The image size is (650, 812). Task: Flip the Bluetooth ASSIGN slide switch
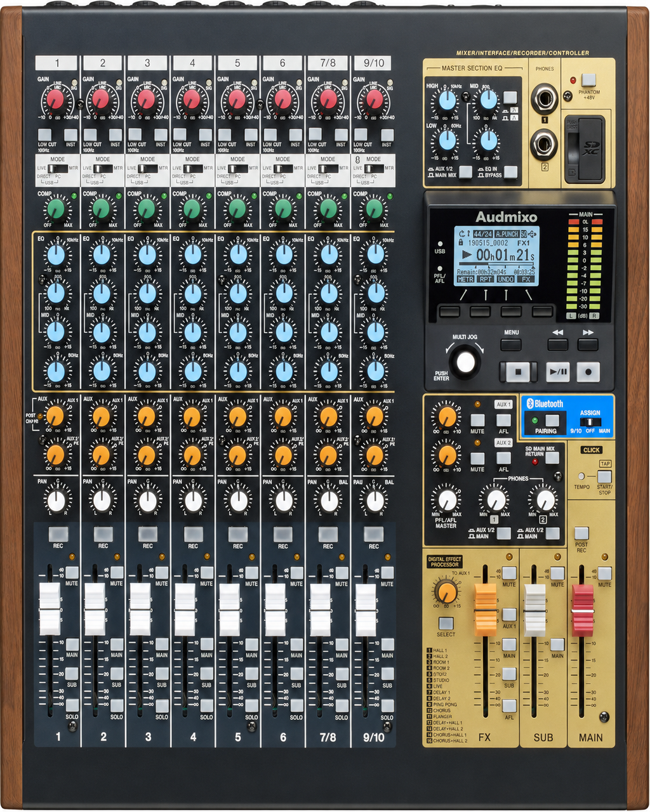(590, 422)
